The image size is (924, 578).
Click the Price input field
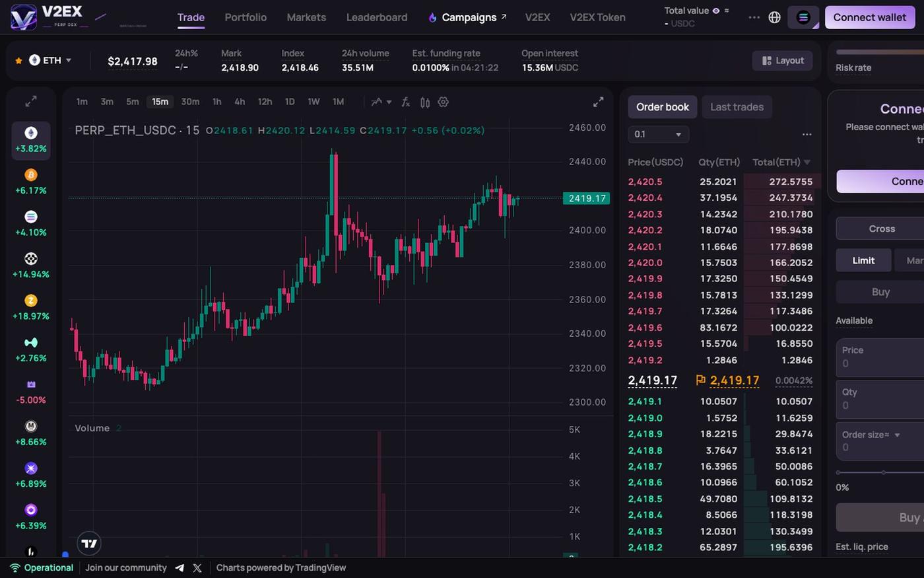point(880,357)
